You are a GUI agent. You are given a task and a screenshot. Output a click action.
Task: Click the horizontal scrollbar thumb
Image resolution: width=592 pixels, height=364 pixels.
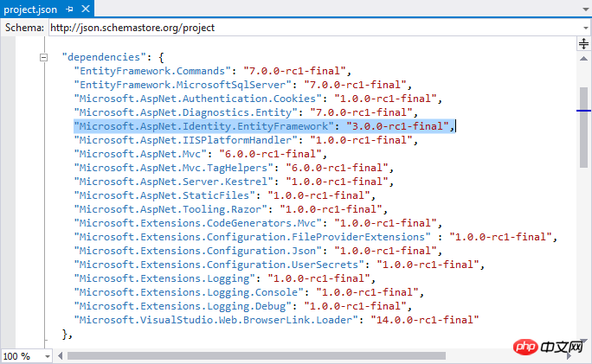256,355
